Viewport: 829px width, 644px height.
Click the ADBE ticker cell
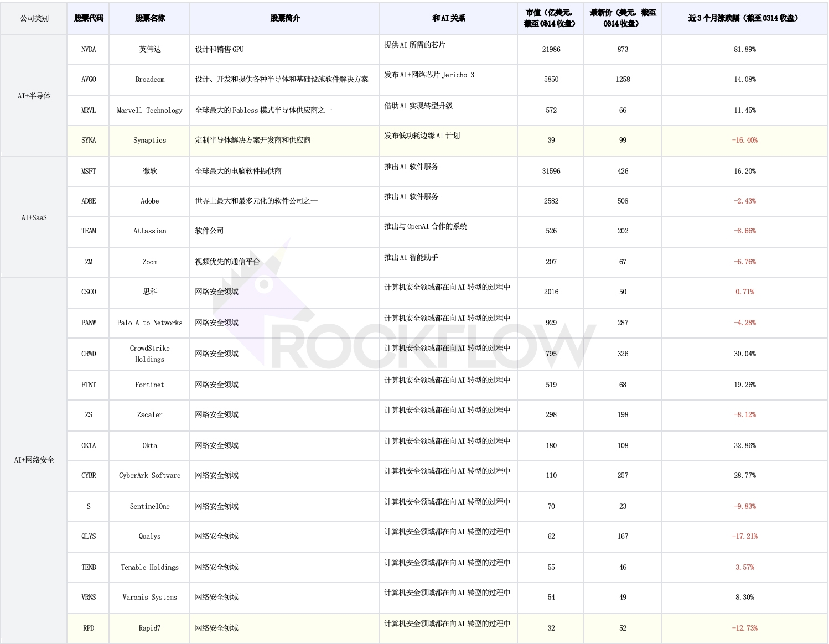[89, 201]
